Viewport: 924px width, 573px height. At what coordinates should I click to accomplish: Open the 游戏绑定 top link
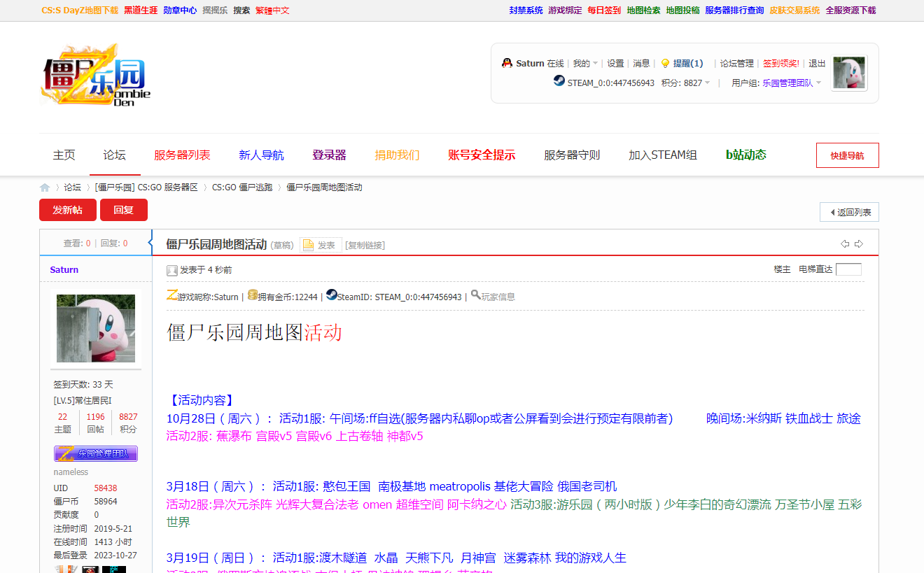click(x=565, y=10)
